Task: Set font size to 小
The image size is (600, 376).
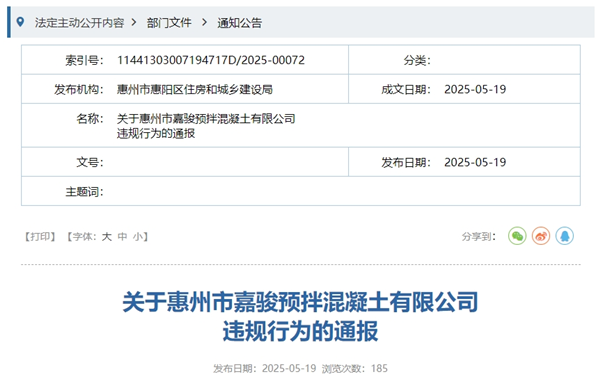Action: [137, 237]
